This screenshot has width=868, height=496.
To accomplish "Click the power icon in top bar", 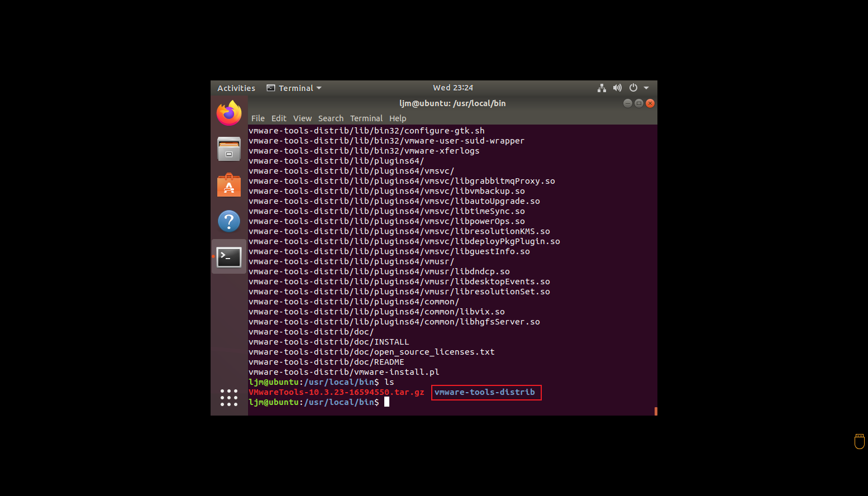I will pyautogui.click(x=633, y=88).
